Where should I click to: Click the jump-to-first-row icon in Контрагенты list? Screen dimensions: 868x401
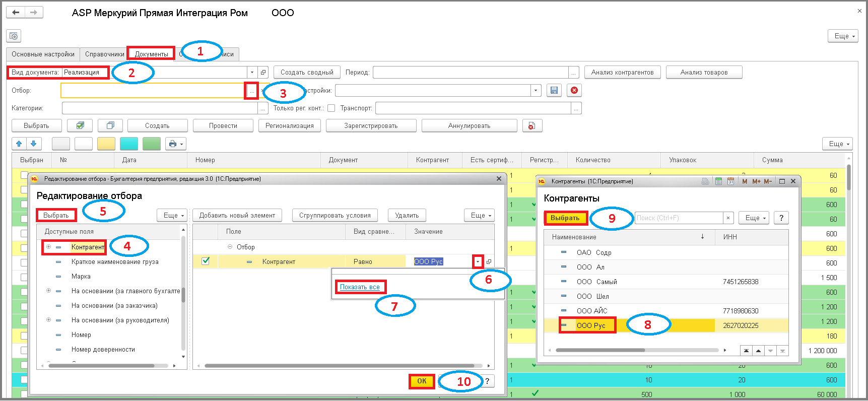click(x=746, y=351)
